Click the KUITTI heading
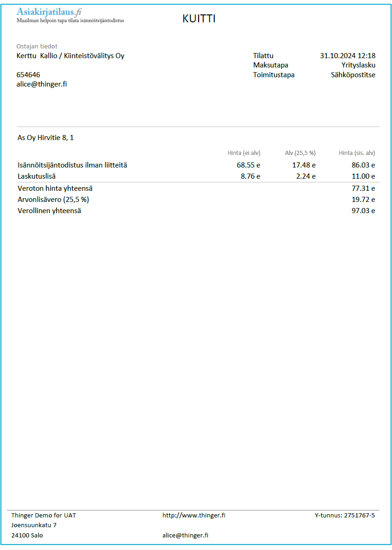Image resolution: width=392 pixels, height=550 pixels. coord(199,19)
